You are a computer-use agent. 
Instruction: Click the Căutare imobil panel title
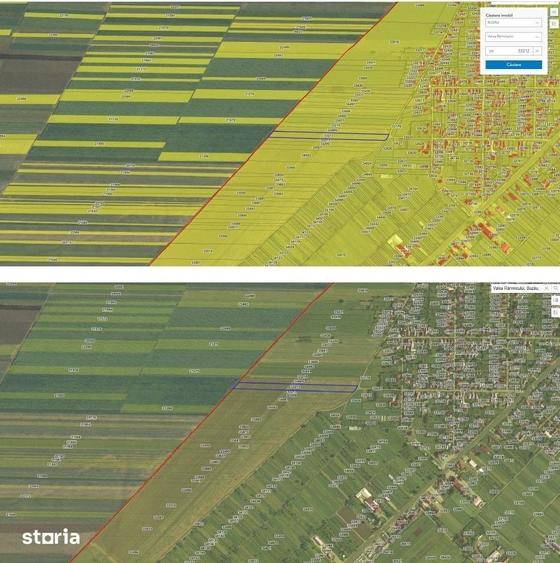[499, 15]
